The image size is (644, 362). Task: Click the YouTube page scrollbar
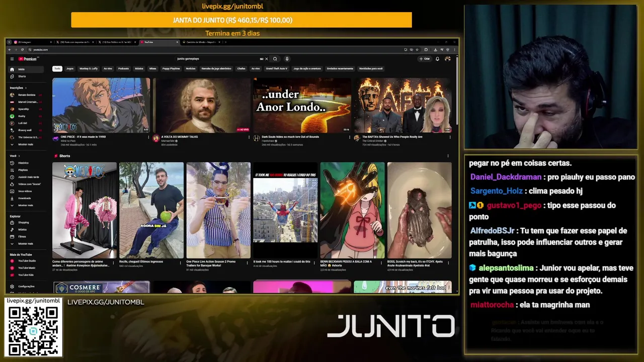click(x=456, y=90)
